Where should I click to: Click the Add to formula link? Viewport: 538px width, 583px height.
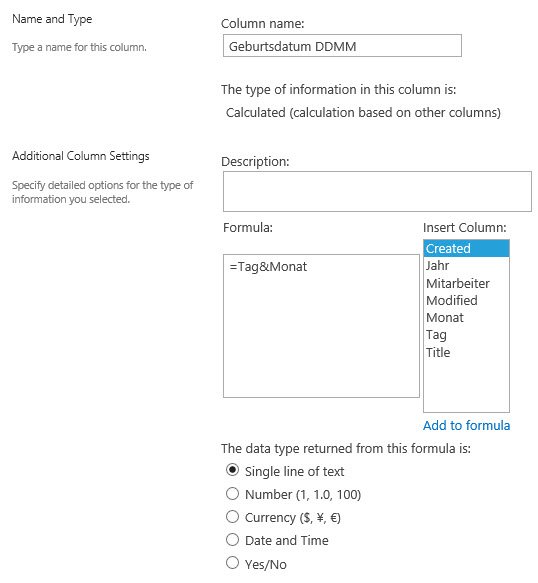466,425
